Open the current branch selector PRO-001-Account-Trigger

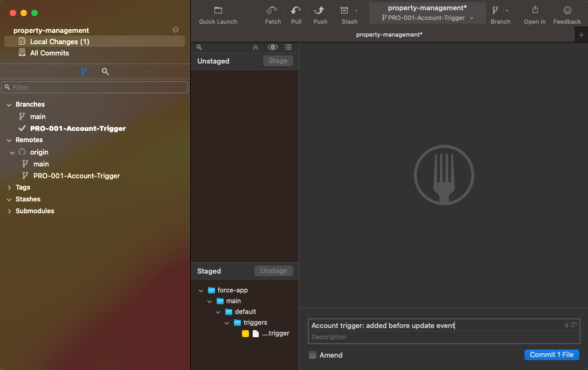coord(427,18)
